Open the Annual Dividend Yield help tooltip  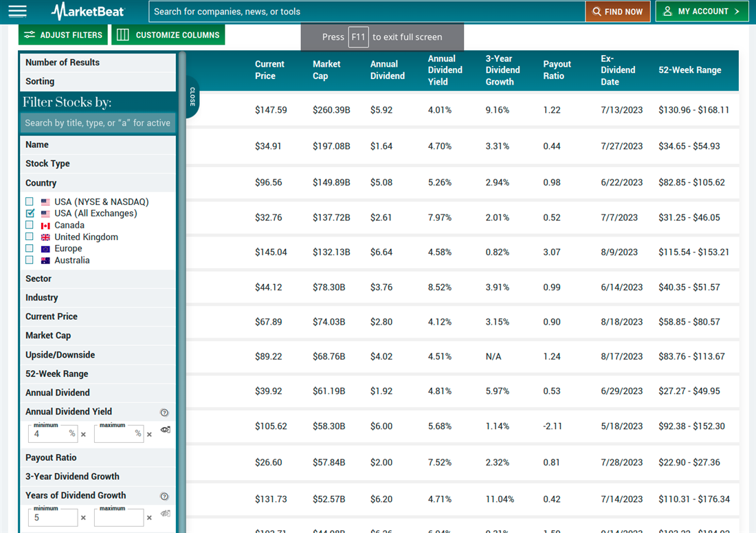pyautogui.click(x=164, y=412)
